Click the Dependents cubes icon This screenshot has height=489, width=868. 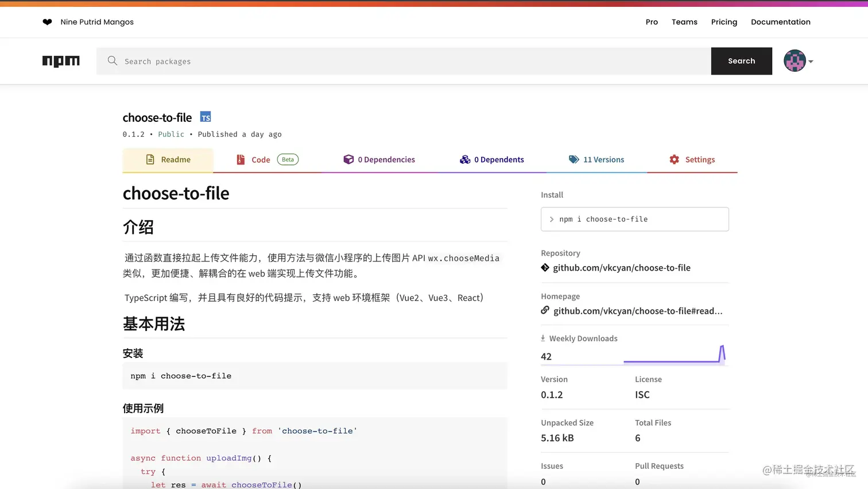coord(465,160)
